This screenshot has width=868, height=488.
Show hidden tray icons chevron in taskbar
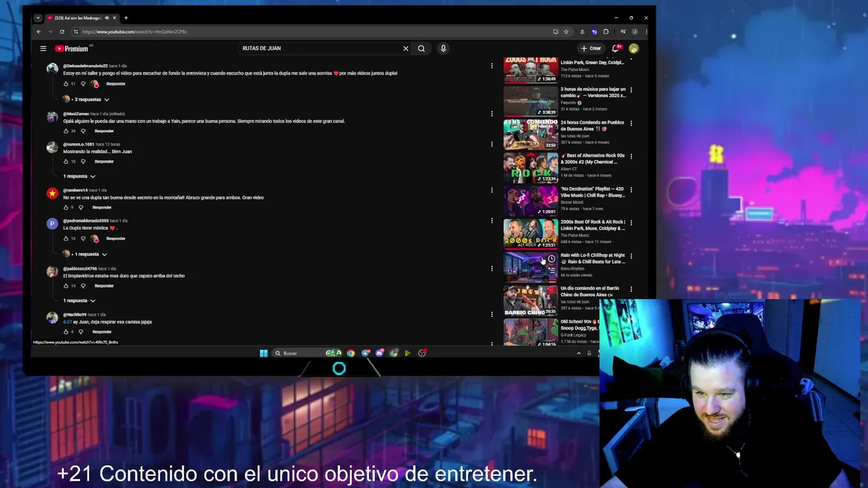click(578, 353)
